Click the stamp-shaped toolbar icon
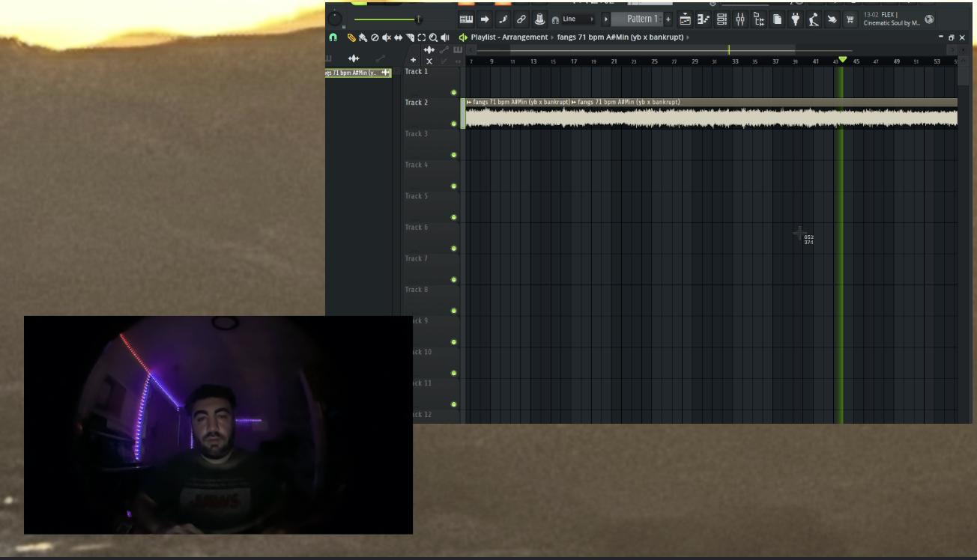977x560 pixels. tap(539, 19)
